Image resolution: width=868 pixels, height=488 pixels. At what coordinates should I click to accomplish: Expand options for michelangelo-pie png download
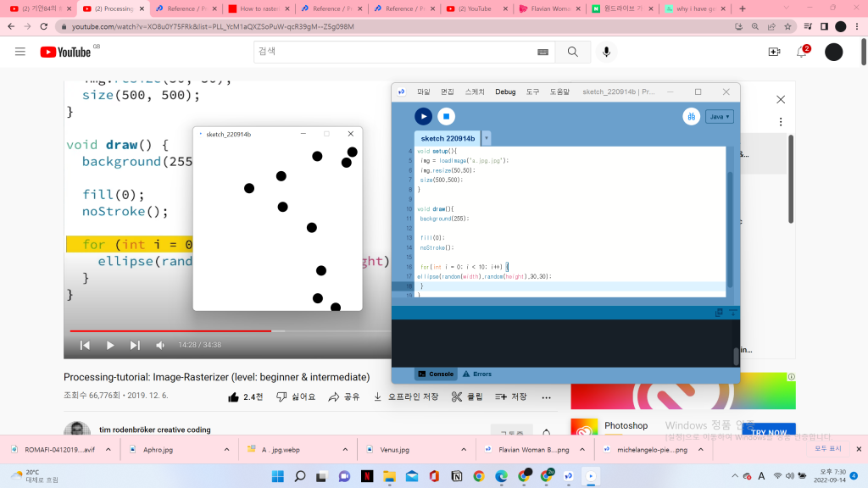pos(700,450)
